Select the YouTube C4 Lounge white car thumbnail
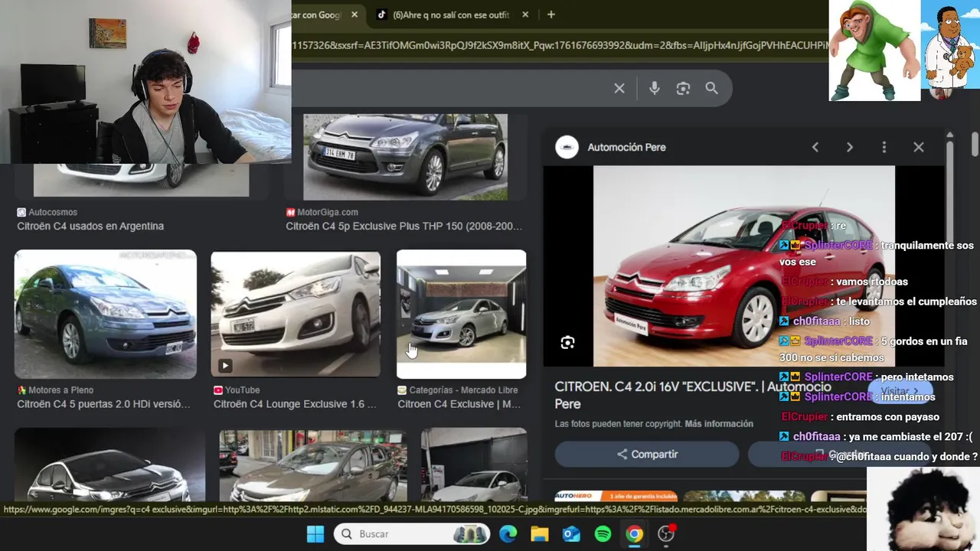Viewport: 980px width, 551px height. [x=296, y=315]
